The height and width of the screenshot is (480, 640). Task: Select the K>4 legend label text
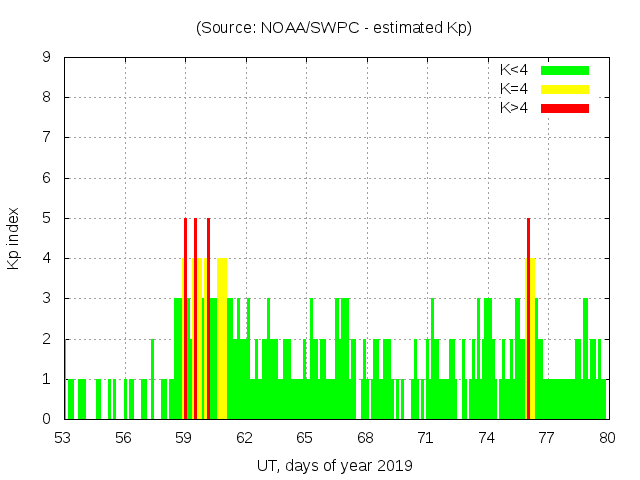tap(514, 108)
